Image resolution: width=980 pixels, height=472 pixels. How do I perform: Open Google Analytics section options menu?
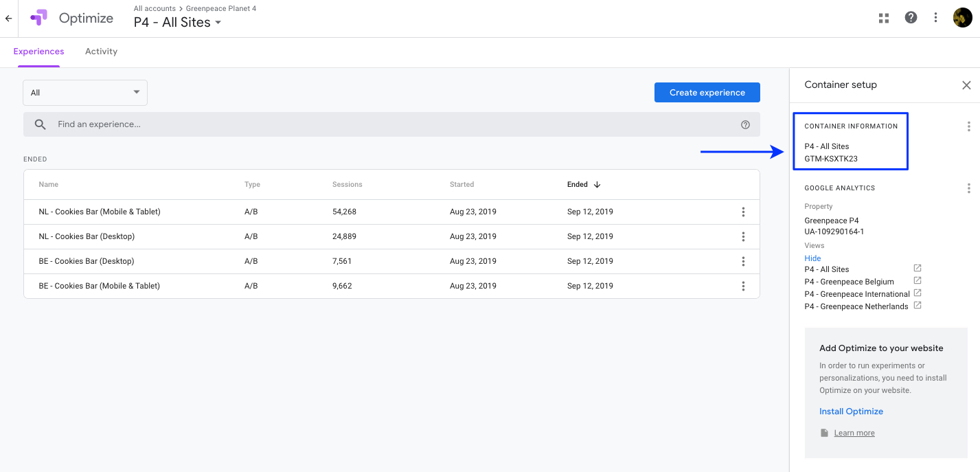(x=968, y=188)
